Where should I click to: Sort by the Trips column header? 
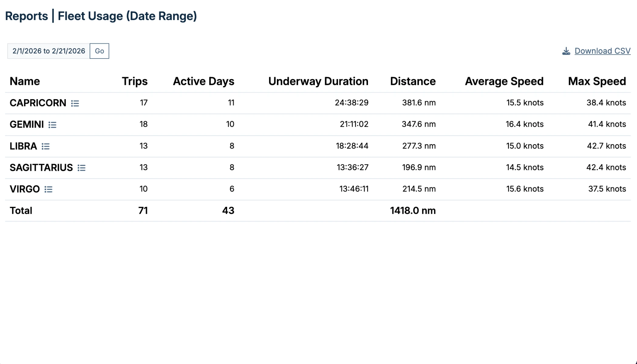[x=135, y=81]
